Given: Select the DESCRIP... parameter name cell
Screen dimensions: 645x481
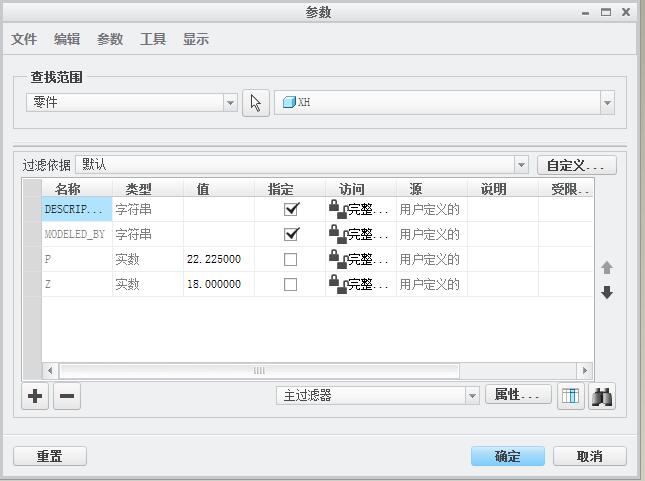Looking at the screenshot, I should point(77,209).
